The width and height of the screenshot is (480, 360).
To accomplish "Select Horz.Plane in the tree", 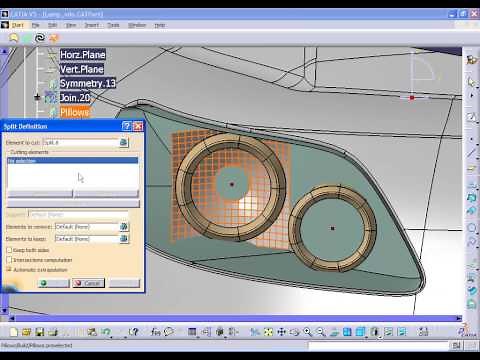I will [x=83, y=55].
